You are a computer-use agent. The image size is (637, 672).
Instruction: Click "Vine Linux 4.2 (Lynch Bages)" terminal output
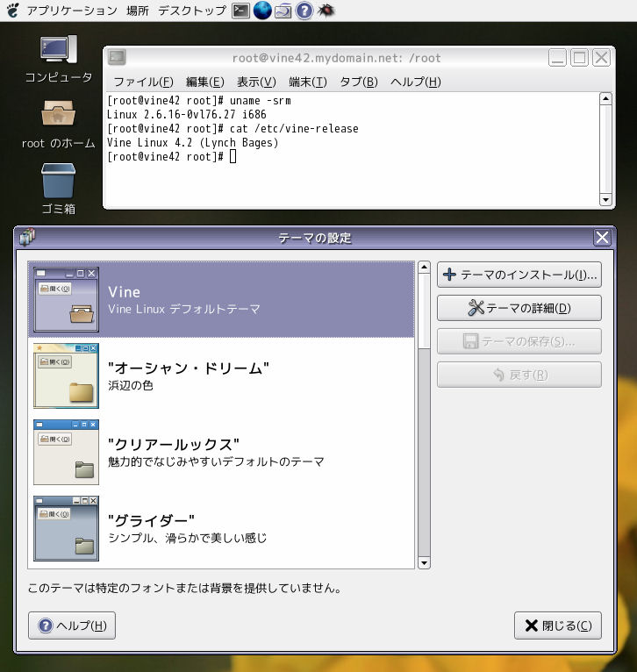192,142
